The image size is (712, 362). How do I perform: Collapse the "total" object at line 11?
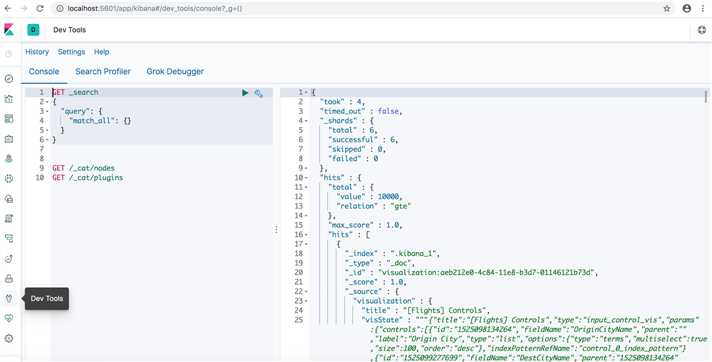tap(306, 187)
